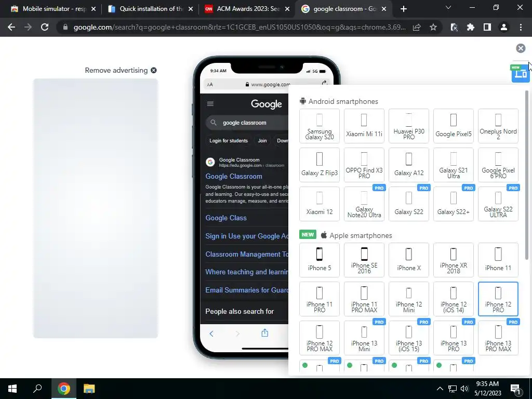Switch to the ACM Awards 2023 tab
The width and height of the screenshot is (532, 399).
(x=246, y=9)
